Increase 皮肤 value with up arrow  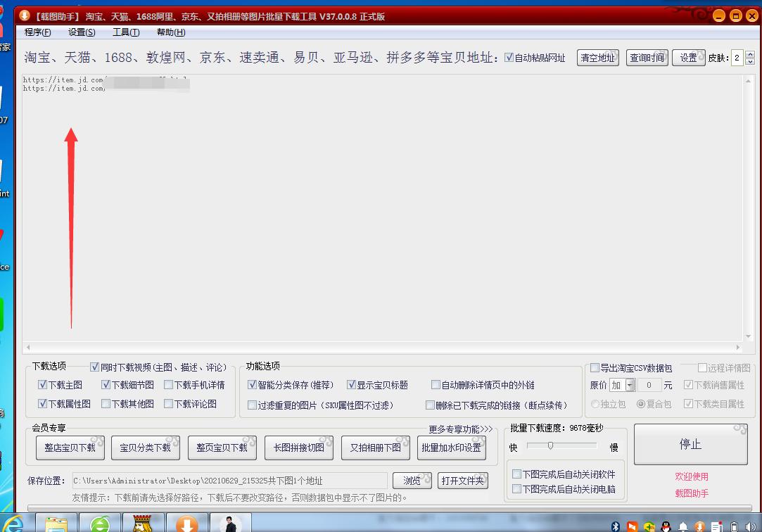[x=750, y=55]
